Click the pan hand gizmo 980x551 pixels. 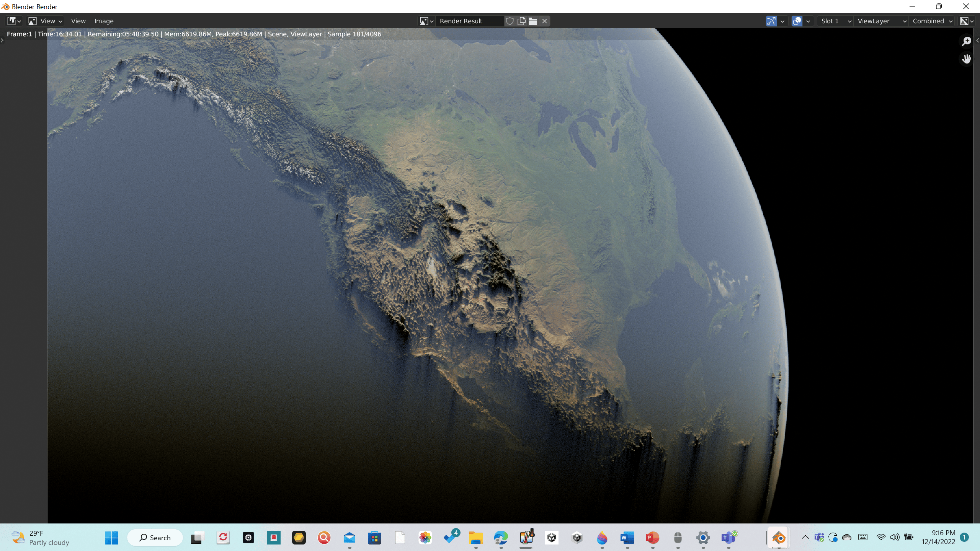click(x=966, y=59)
